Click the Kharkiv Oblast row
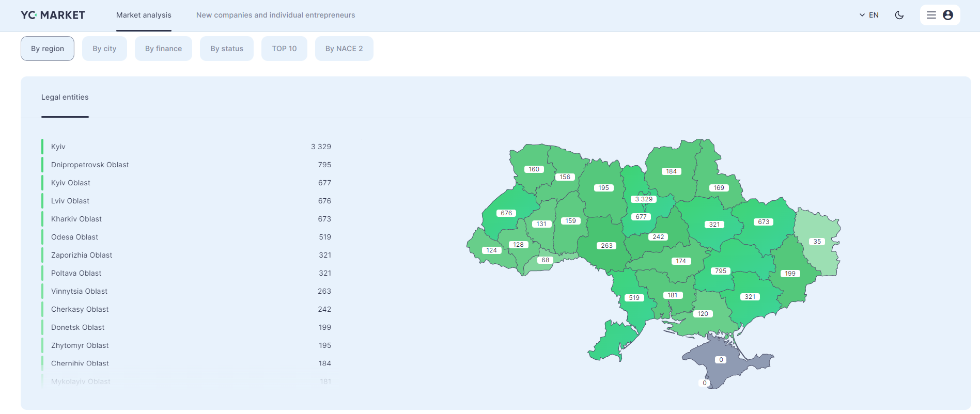980x414 pixels. pyautogui.click(x=186, y=219)
